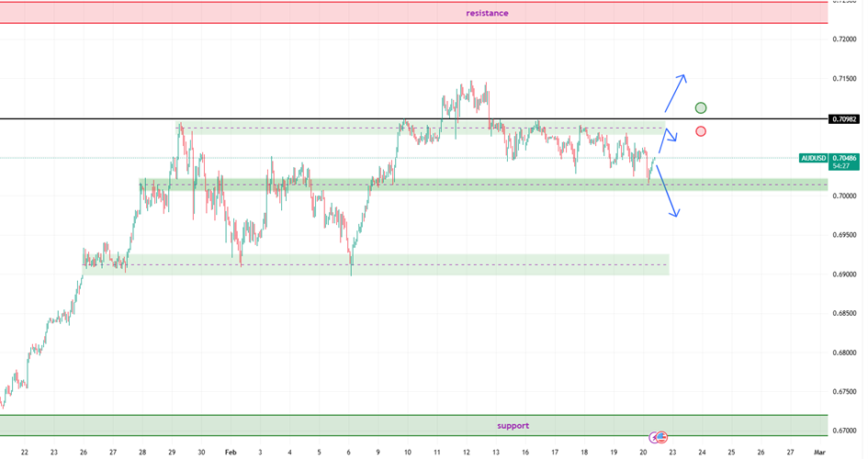The height and width of the screenshot is (459, 868).
Task: Click the 0.70982 black price label
Action: 843,119
